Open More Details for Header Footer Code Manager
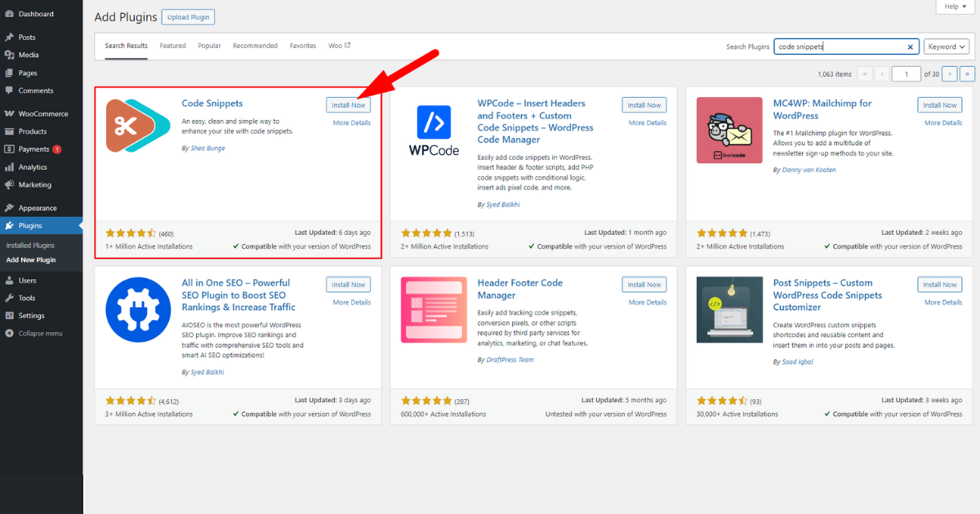This screenshot has height=514, width=980. (x=648, y=303)
